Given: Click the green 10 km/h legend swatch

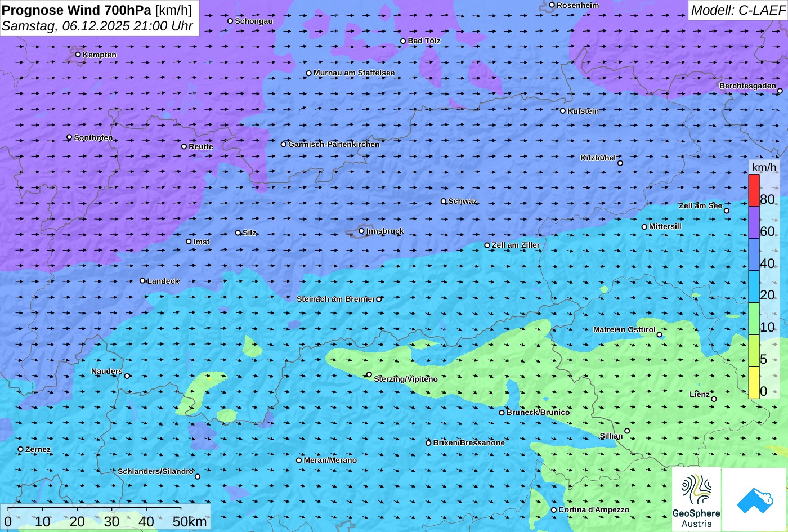Looking at the screenshot, I should (754, 319).
